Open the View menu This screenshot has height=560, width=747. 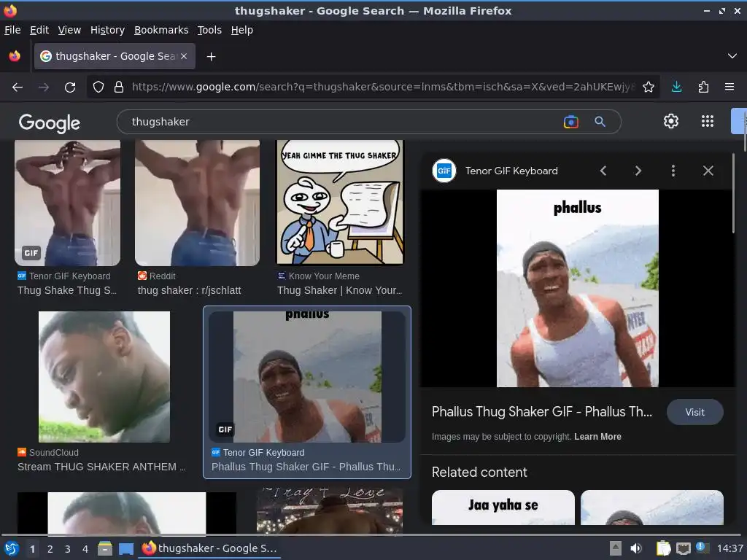(x=69, y=30)
